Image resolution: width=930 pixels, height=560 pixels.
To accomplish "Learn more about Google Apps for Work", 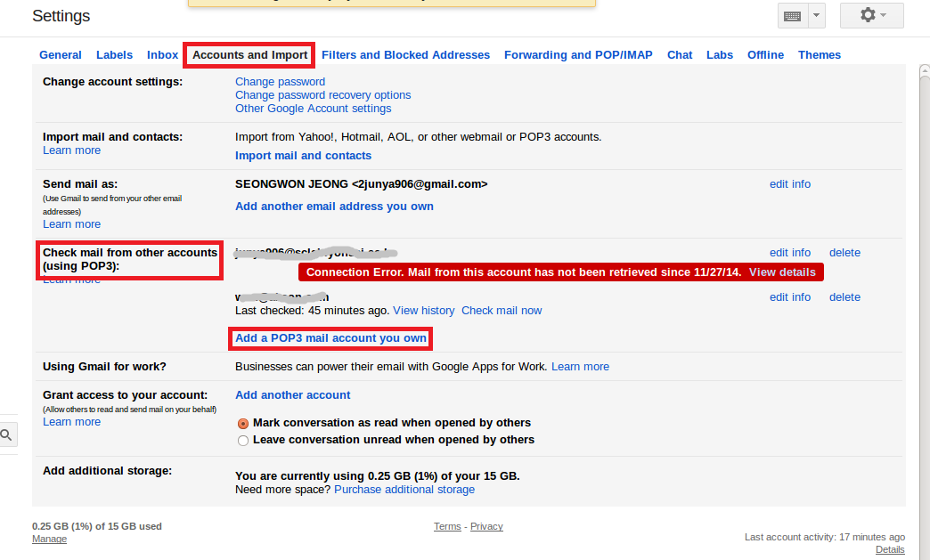I will coord(580,367).
